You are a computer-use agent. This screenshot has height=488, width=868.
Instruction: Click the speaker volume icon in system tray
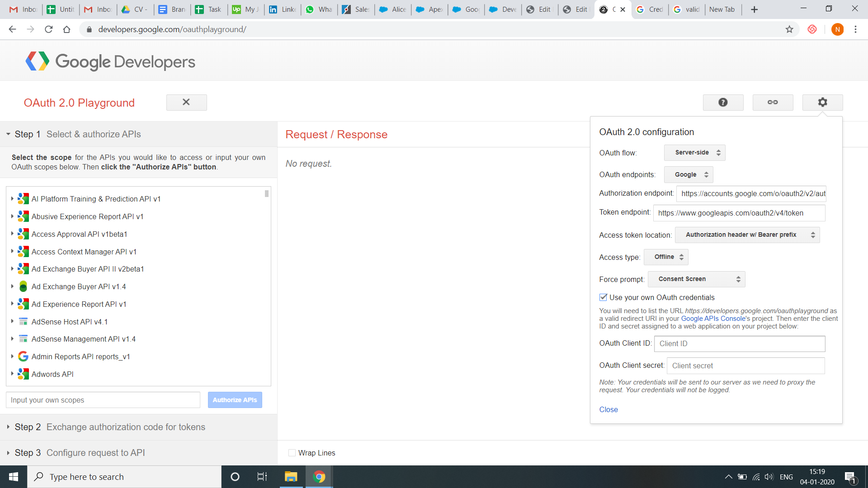(x=769, y=476)
